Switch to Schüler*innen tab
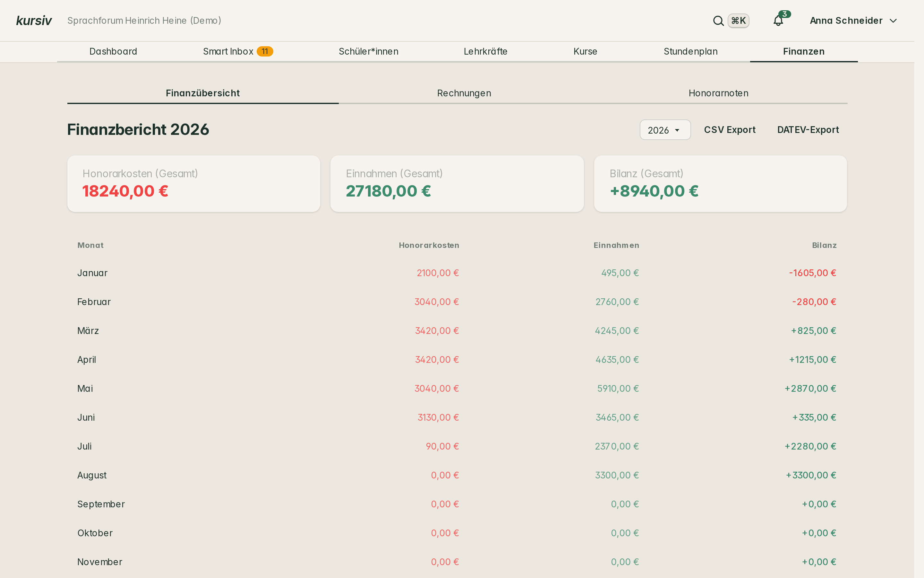Image resolution: width=924 pixels, height=578 pixels. (368, 52)
